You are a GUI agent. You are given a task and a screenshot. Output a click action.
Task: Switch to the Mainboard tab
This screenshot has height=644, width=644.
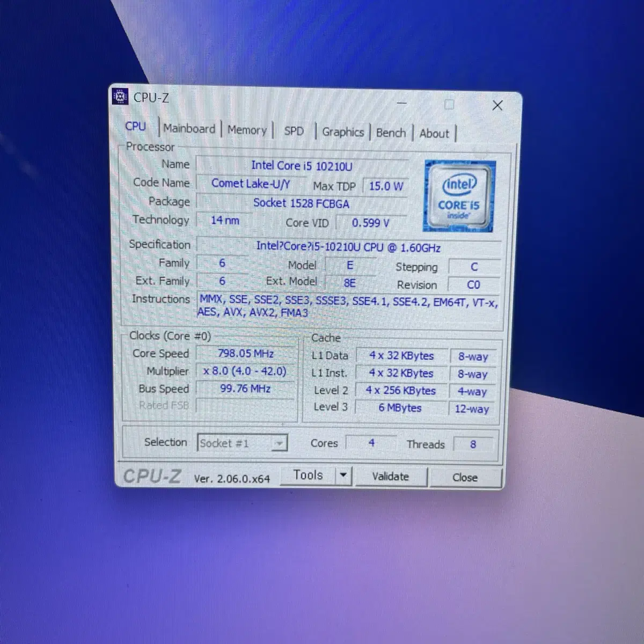[189, 129]
